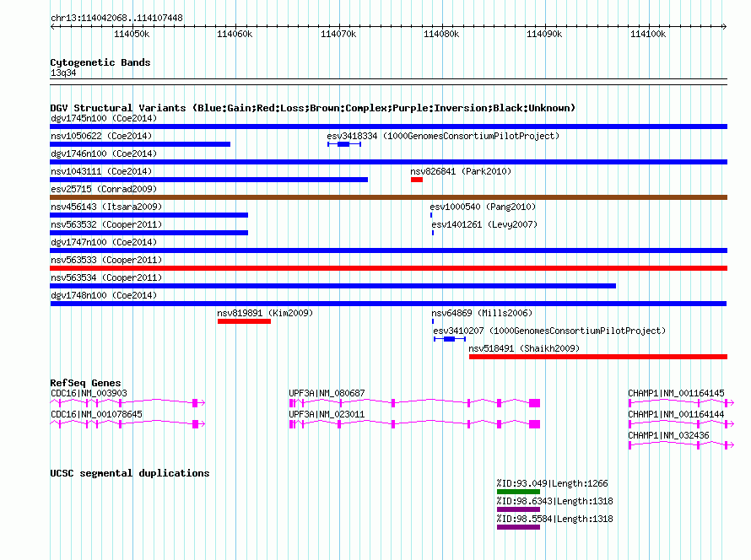
Task: Click the 'esv1000540 (Pang2010)' label
Action: (483, 207)
